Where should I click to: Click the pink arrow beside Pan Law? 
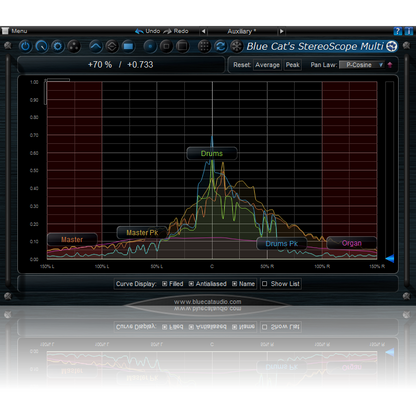(390, 65)
